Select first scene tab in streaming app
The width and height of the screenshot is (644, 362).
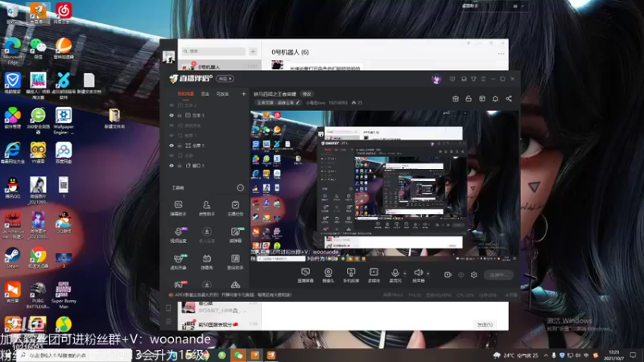point(186,94)
